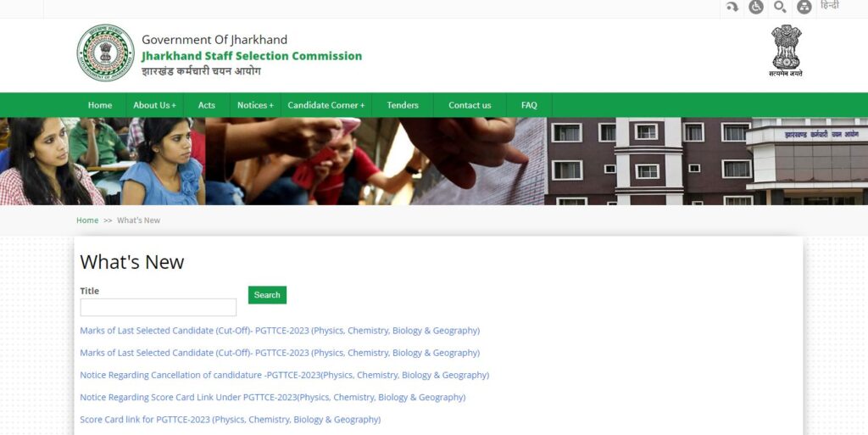The height and width of the screenshot is (435, 868).
Task: Expand the Notices + menu
Action: (255, 105)
